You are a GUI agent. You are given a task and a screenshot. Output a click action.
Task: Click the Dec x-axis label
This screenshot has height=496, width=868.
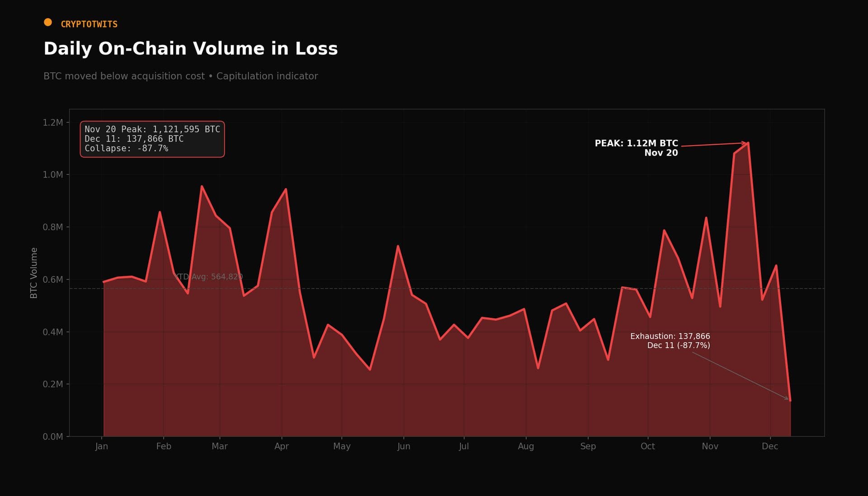pos(770,446)
